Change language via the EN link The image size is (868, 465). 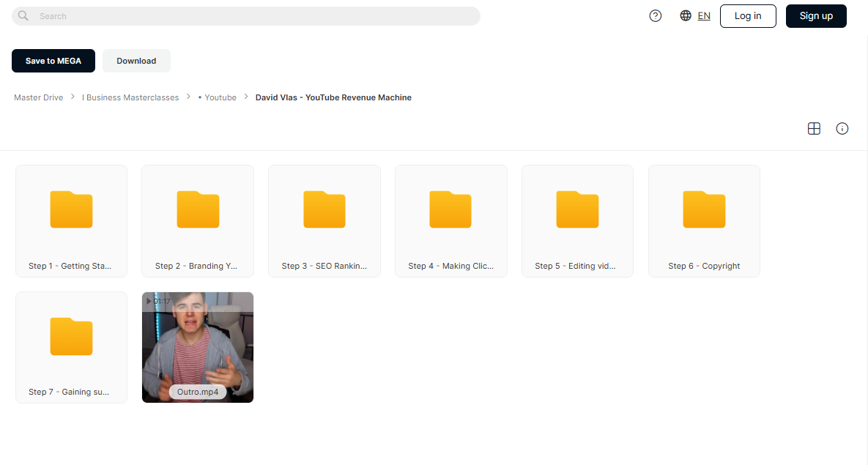point(704,16)
